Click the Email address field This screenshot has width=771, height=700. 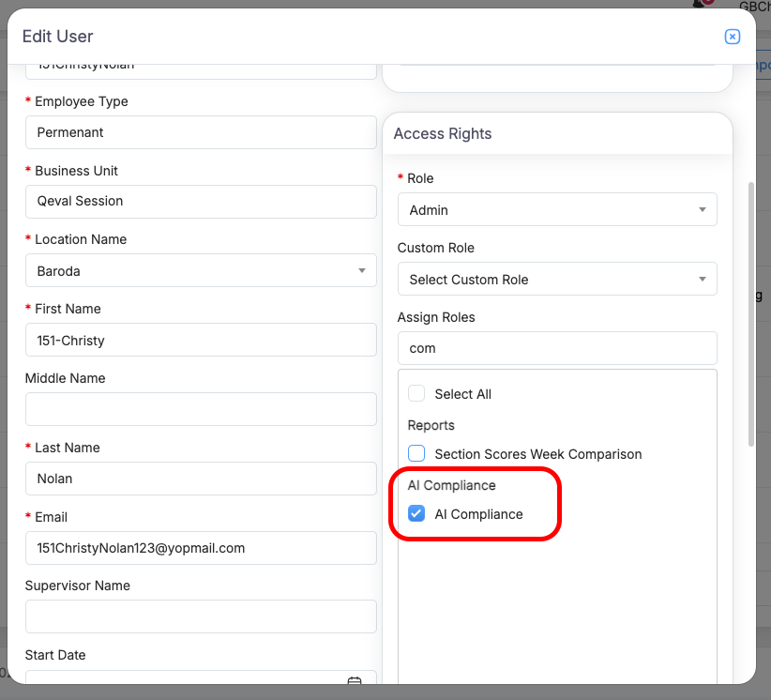click(x=201, y=548)
